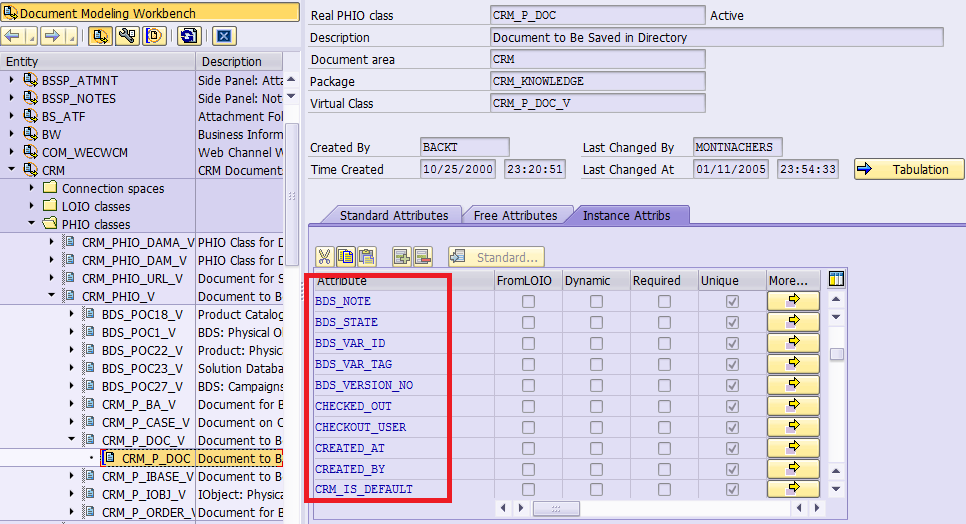The width and height of the screenshot is (966, 524).
Task: Select the Instance Attribs tab
Action: [x=627, y=216]
